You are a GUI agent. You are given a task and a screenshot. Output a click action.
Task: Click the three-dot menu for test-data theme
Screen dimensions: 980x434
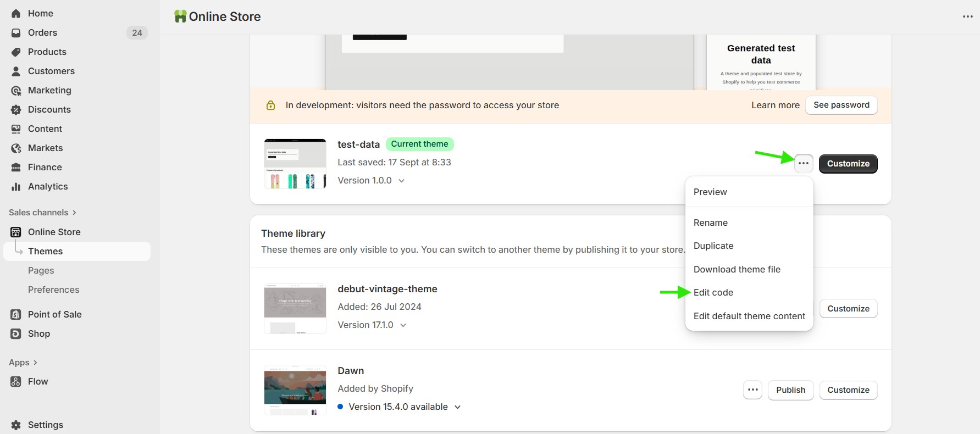click(804, 163)
